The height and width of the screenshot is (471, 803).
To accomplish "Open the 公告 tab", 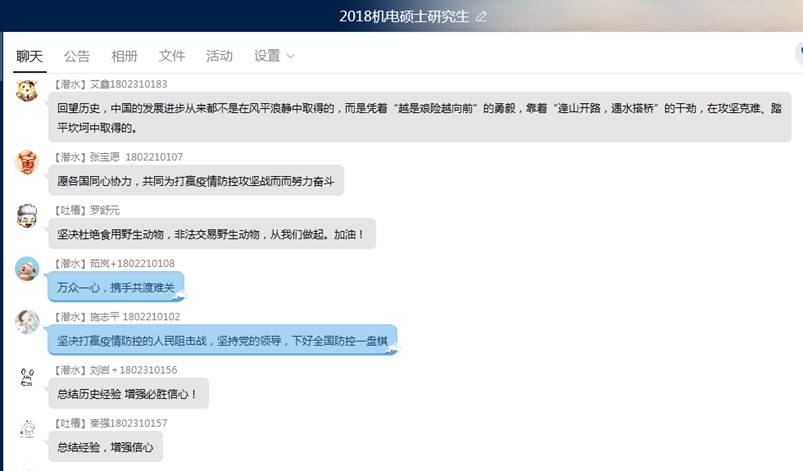I will pyautogui.click(x=77, y=56).
